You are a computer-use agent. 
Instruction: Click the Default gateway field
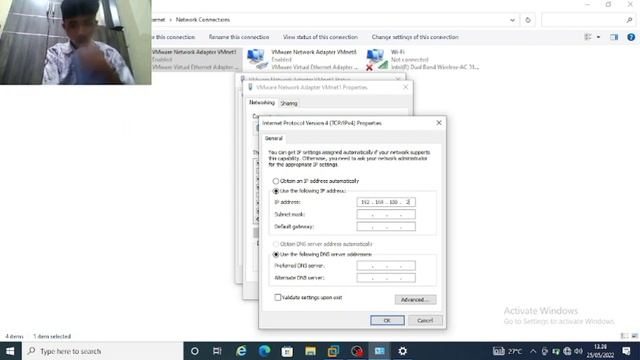(x=386, y=227)
